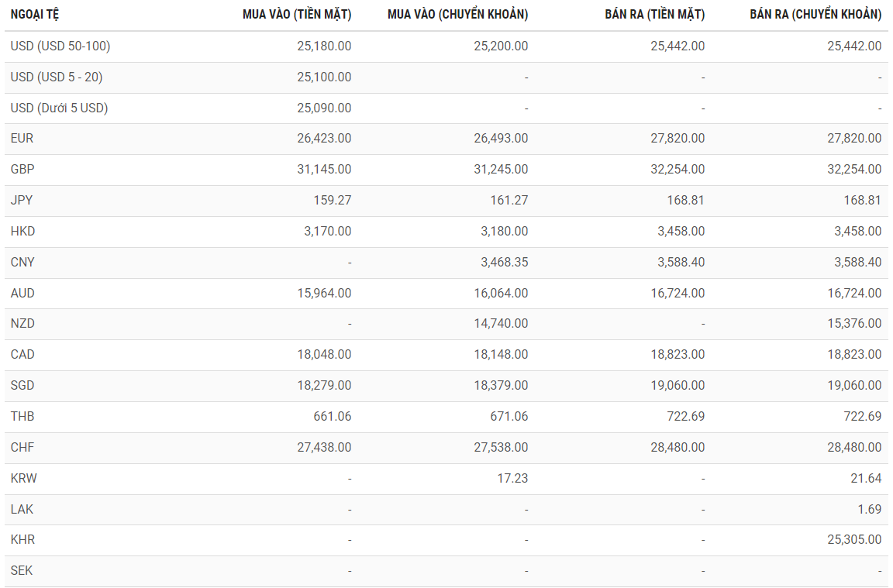893x588 pixels.
Task: Click the BÁN RA (TIỀN MẶT) header
Action: click(x=655, y=15)
